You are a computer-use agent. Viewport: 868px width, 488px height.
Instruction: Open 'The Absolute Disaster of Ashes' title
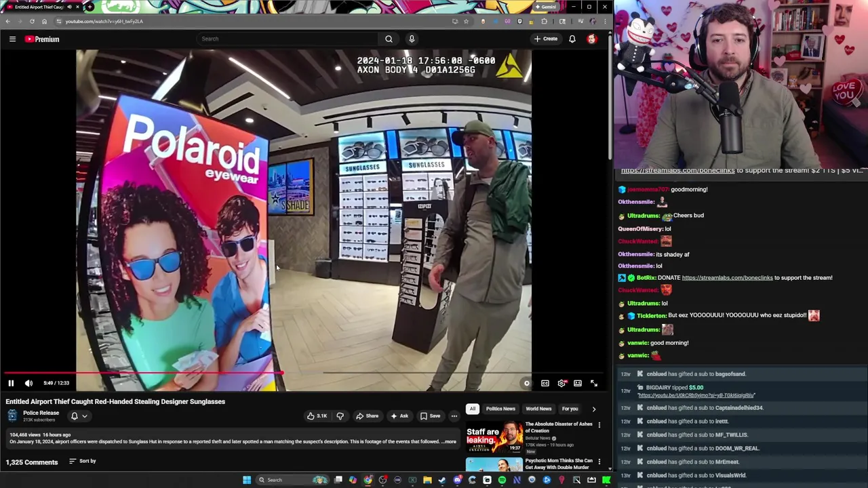tap(559, 427)
